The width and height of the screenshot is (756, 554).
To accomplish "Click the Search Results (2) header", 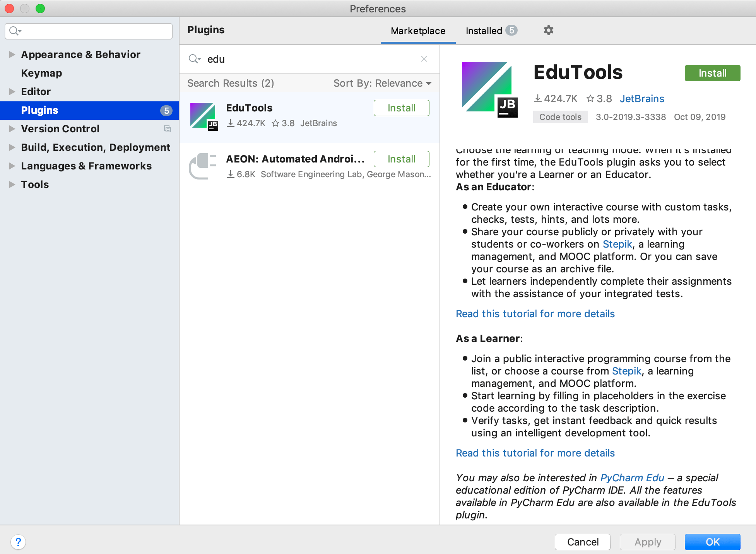I will pos(231,83).
